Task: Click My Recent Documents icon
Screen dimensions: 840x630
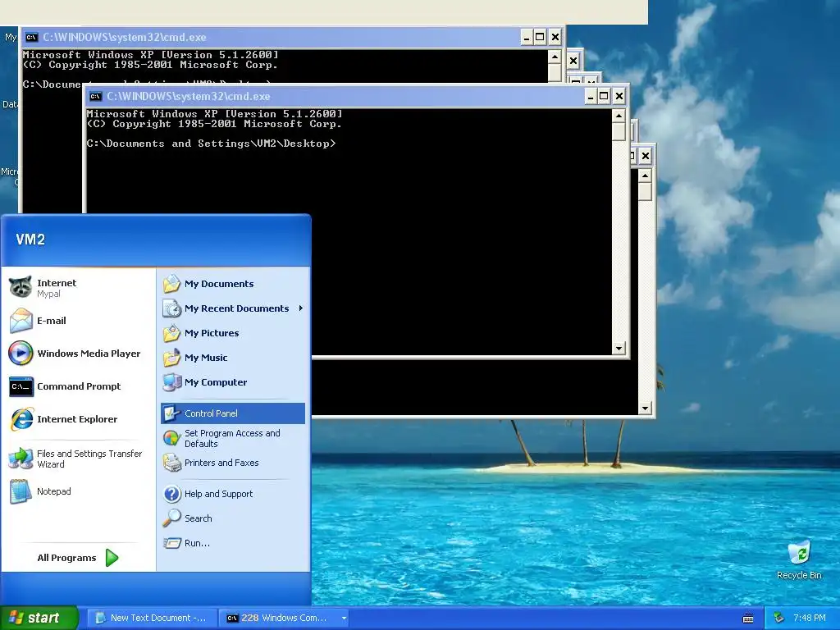Action: [x=172, y=308]
